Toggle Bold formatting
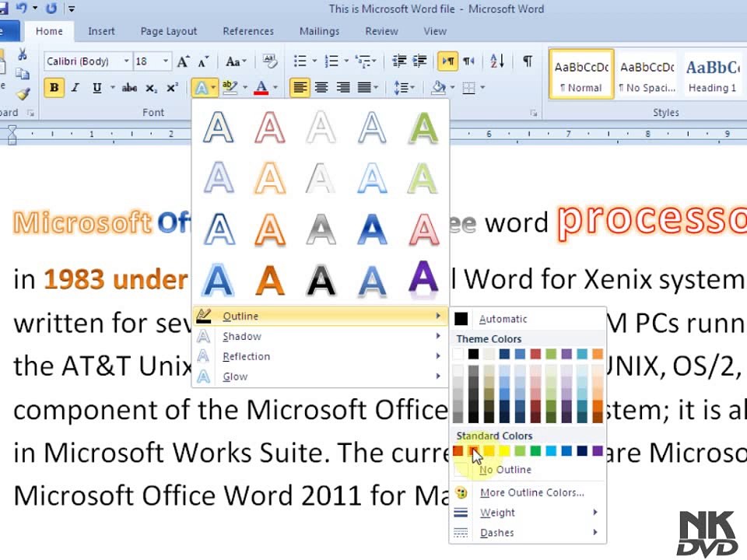 pyautogui.click(x=54, y=88)
